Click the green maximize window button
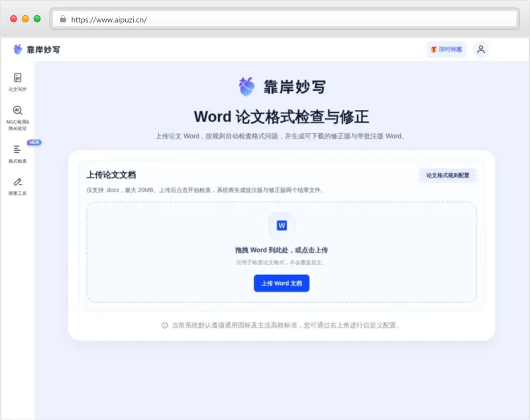Screen dimensions: 530x420 point(37,19)
